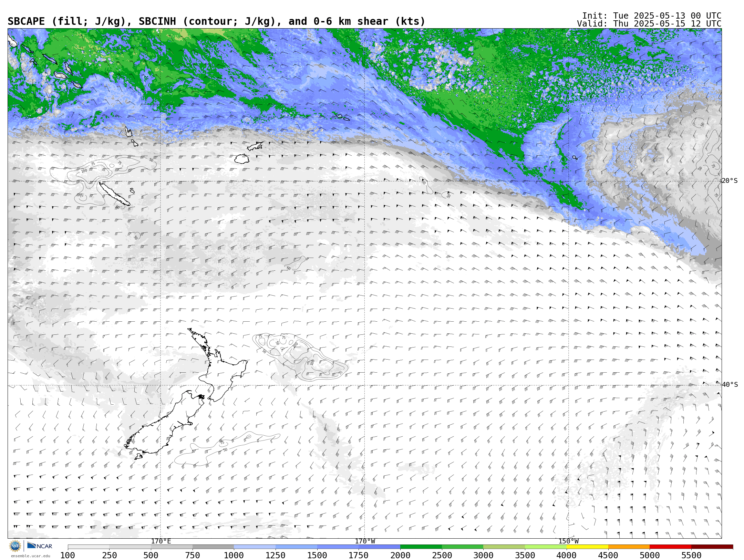The width and height of the screenshot is (744, 560).
Task: Click the colorbar label 1250
Action: [276, 555]
